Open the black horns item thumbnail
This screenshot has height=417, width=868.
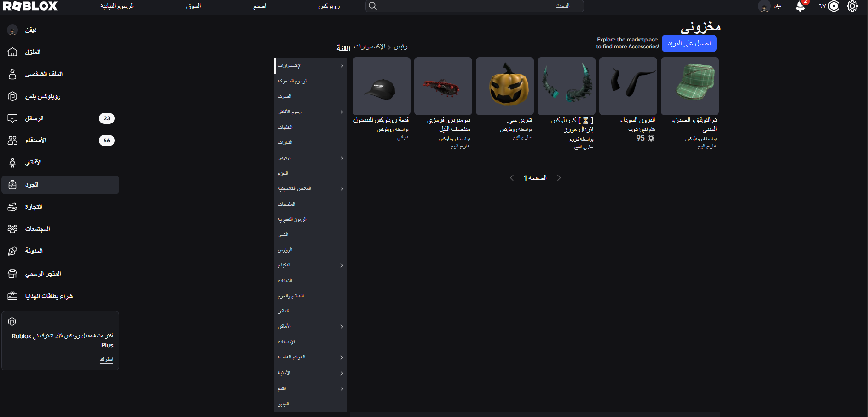[x=628, y=86]
